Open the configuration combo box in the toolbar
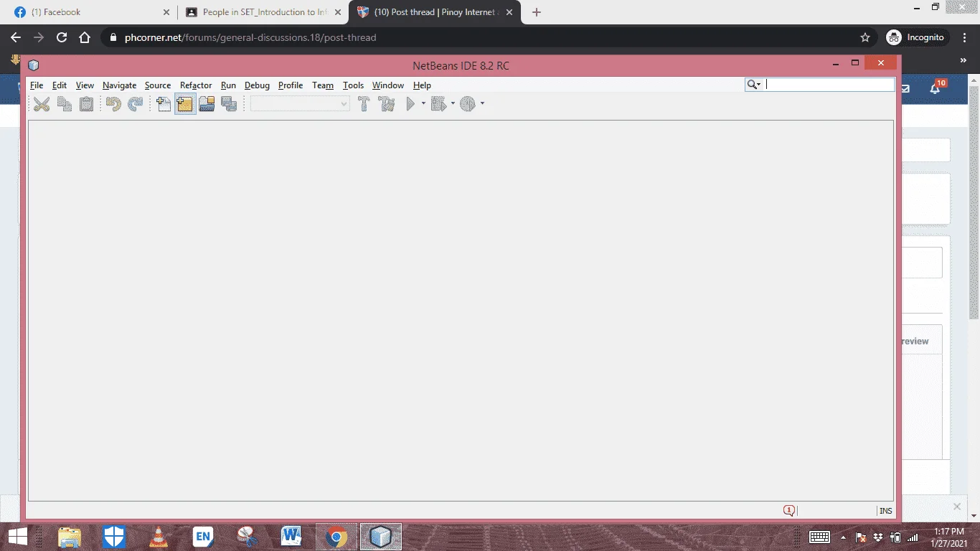980x551 pixels. [300, 104]
